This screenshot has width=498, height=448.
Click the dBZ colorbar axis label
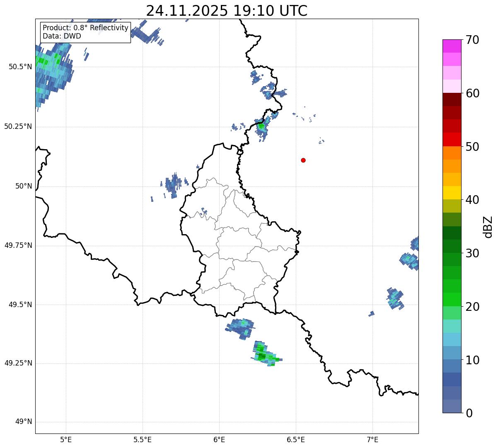pos(488,227)
